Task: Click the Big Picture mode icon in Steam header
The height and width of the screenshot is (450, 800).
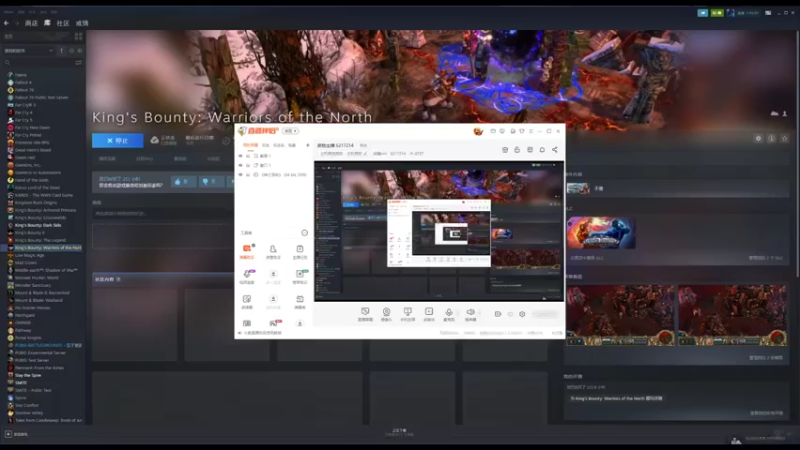Action: (x=768, y=13)
